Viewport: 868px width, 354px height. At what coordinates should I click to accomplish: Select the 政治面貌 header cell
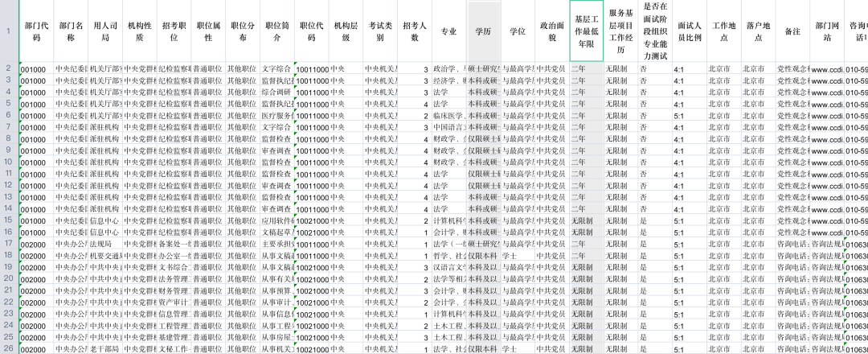point(551,31)
